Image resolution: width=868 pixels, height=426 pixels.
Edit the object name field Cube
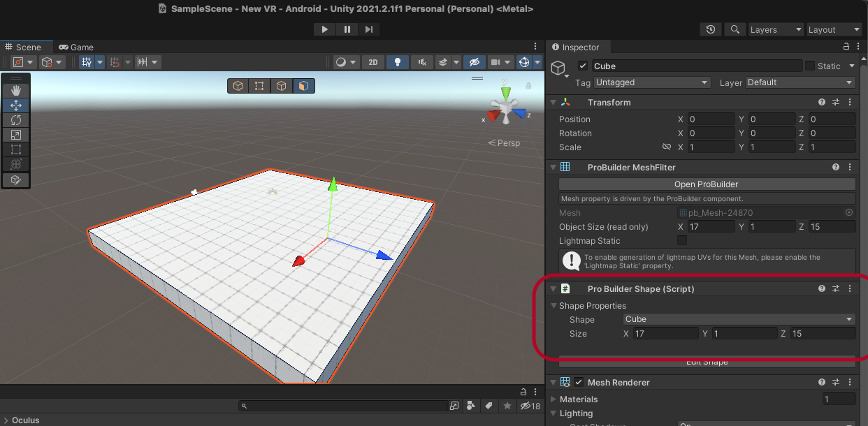click(697, 66)
